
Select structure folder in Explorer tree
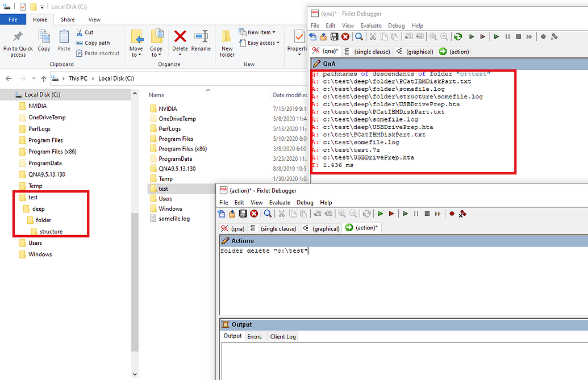[x=51, y=232]
